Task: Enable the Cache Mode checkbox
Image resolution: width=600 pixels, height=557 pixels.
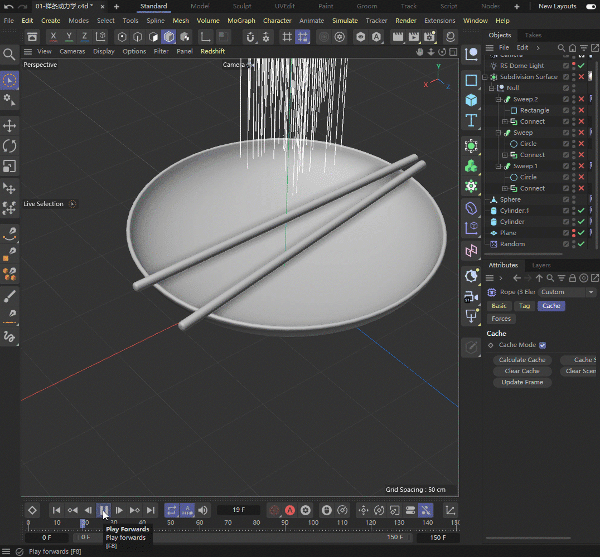Action: coord(542,345)
